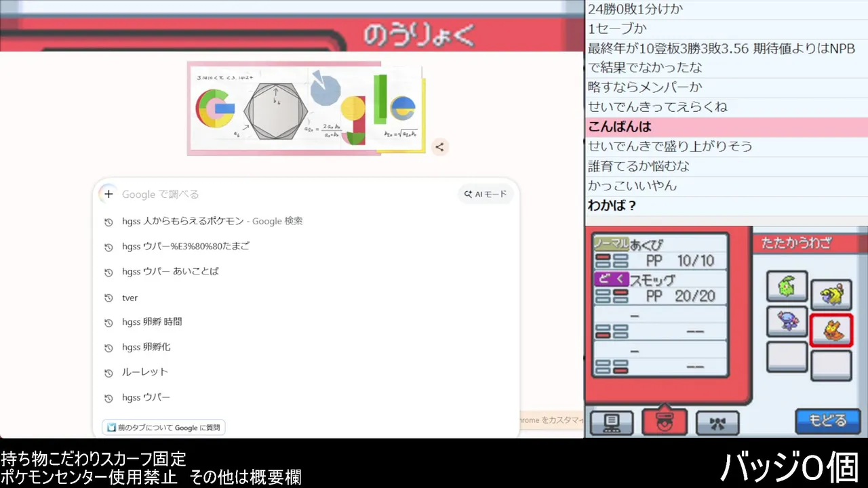Open the ribbon tab in game

717,422
